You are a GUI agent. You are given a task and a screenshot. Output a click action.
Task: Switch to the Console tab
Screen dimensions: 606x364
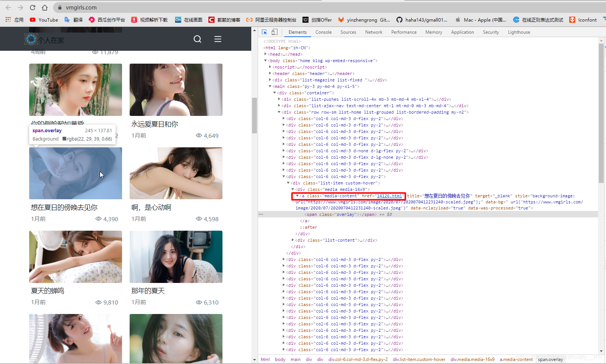[323, 32]
